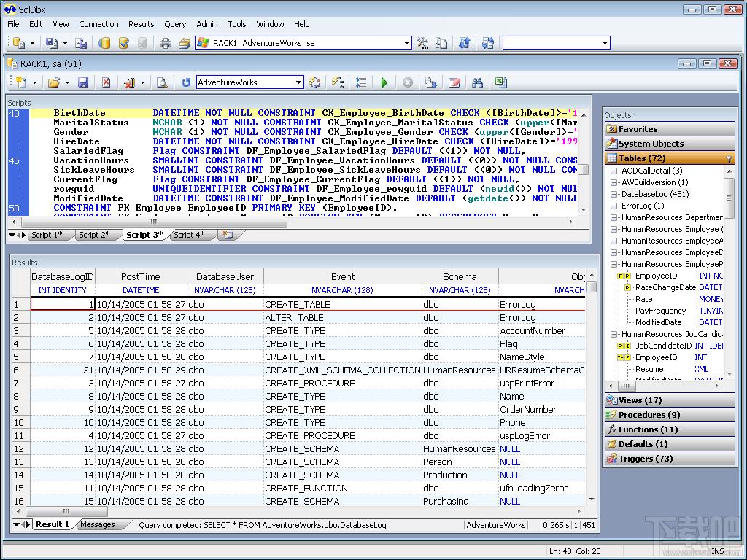Switch to the Script 4* tab

click(189, 235)
